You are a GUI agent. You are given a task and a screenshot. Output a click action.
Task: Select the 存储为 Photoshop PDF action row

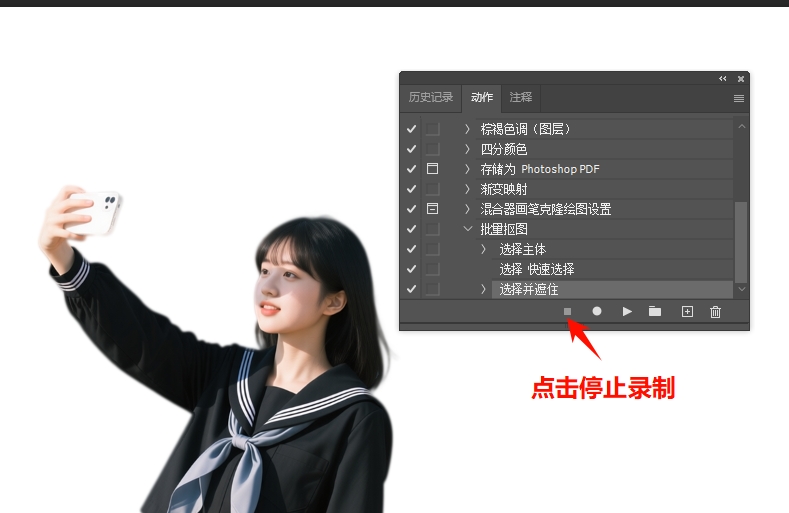604,169
